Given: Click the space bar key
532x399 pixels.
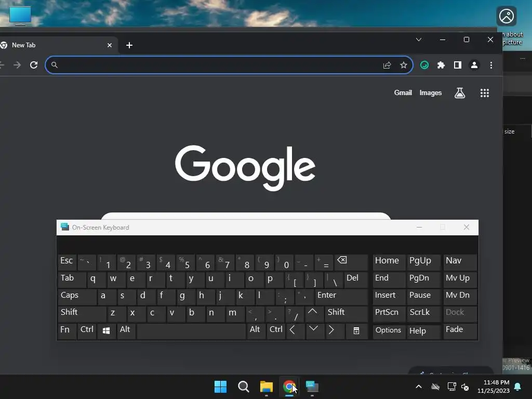Looking at the screenshot, I should click(x=191, y=331).
